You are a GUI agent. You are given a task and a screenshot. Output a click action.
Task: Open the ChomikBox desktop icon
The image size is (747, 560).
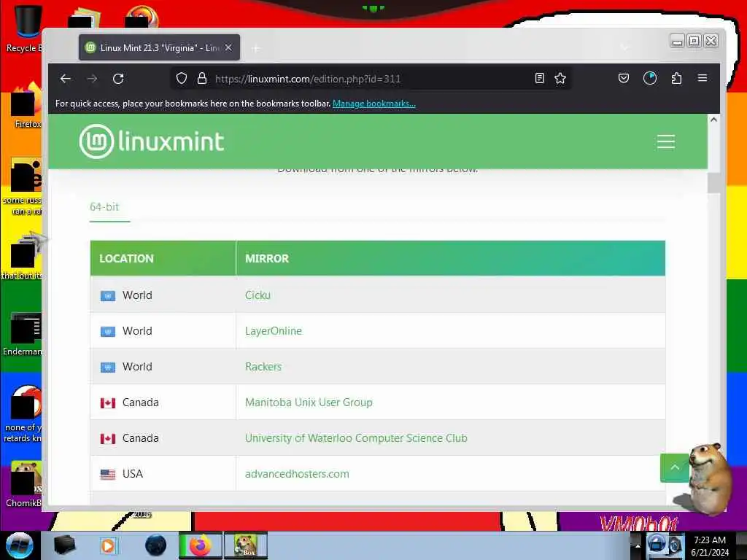click(24, 485)
